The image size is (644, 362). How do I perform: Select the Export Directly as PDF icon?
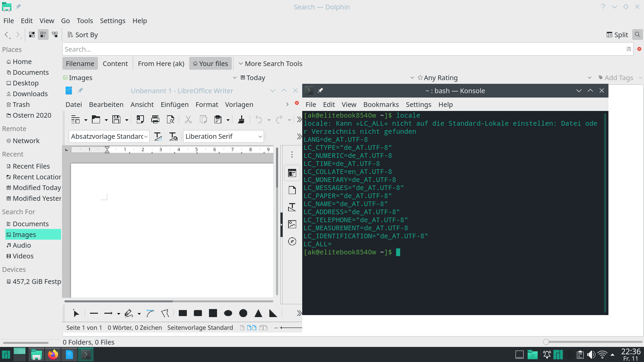point(140,119)
